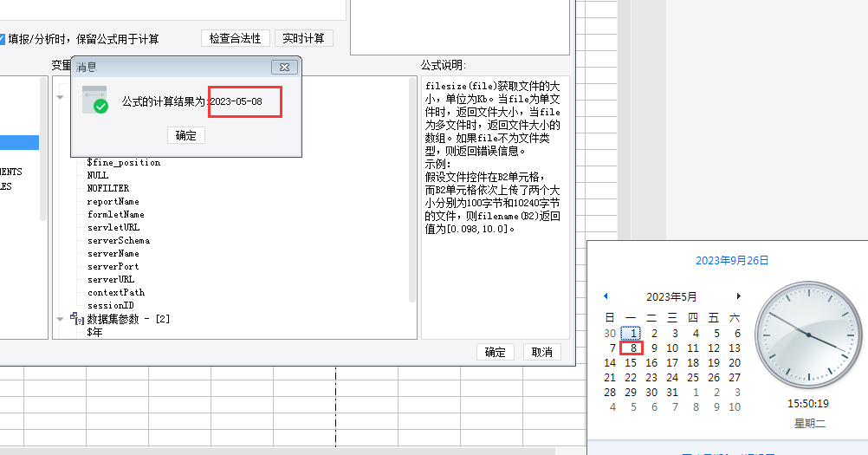Select the serverName variable
This screenshot has height=455, width=868.
click(x=113, y=254)
